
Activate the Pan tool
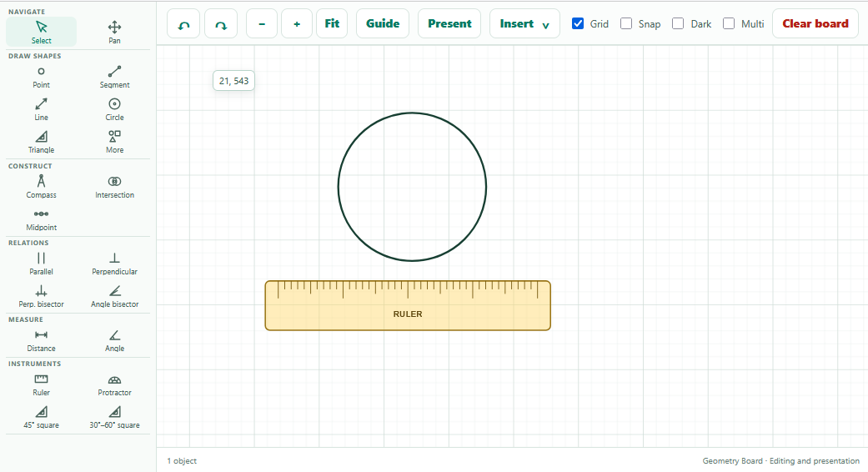click(114, 32)
